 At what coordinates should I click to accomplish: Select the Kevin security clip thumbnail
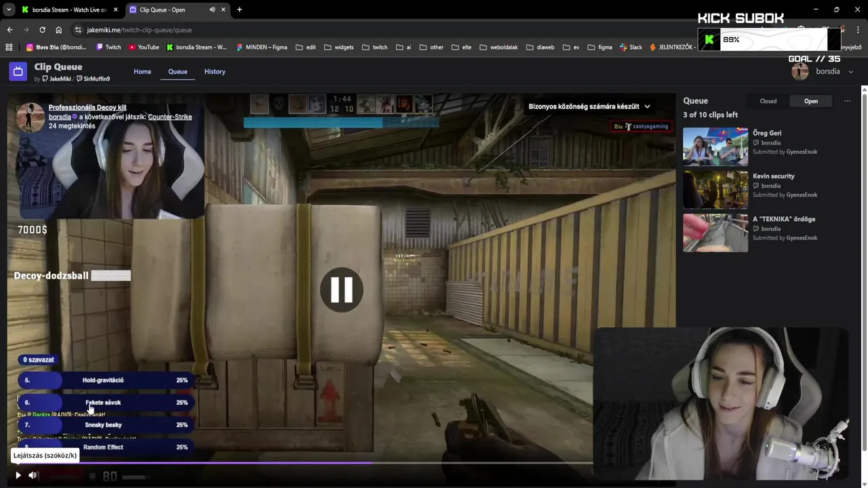(x=715, y=190)
